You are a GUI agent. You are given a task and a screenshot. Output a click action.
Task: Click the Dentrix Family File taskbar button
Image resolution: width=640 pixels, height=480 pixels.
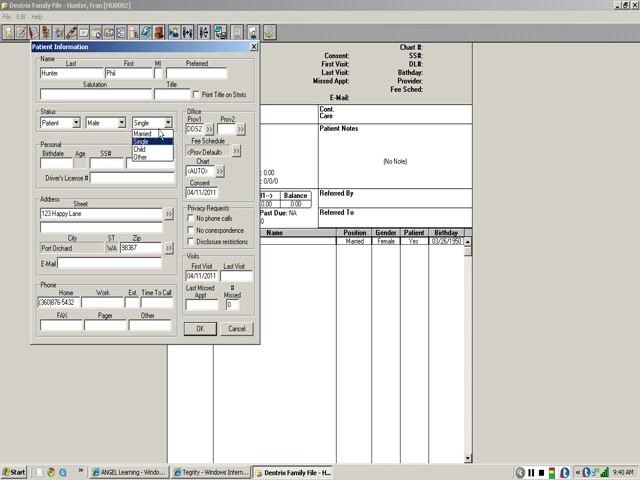pos(293,472)
